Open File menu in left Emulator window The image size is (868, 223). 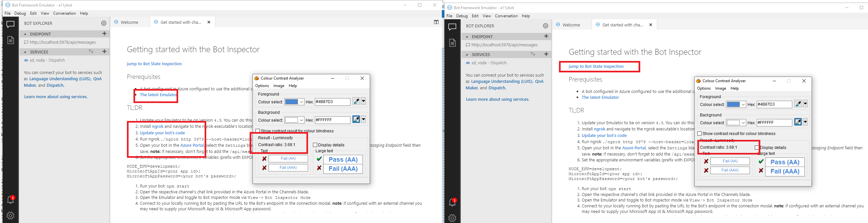(8, 13)
